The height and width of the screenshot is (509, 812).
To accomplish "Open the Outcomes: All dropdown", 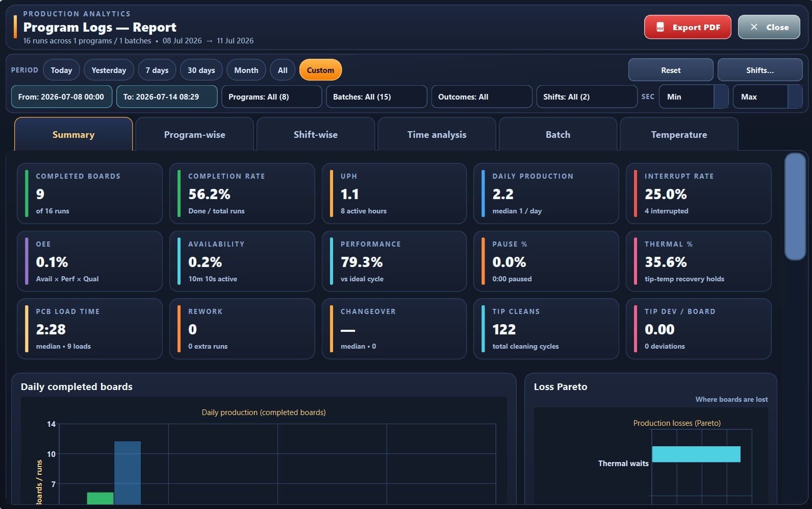I will coord(481,96).
